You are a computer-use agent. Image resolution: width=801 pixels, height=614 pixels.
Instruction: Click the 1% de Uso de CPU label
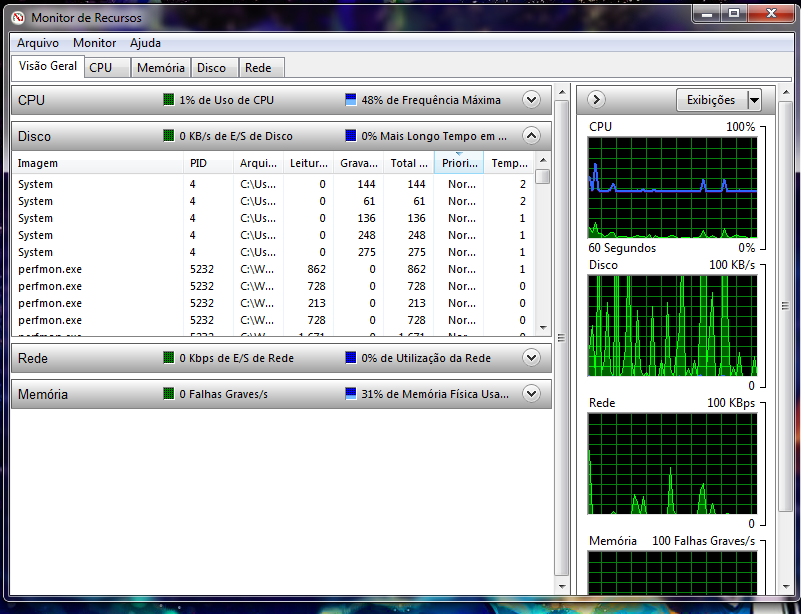[x=226, y=100]
